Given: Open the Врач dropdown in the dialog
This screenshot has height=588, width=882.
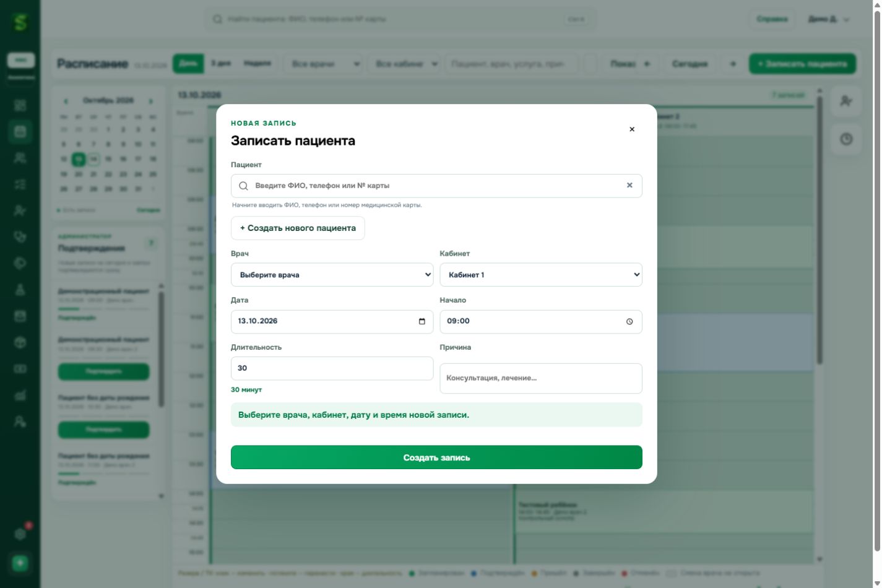Looking at the screenshot, I should tap(332, 275).
